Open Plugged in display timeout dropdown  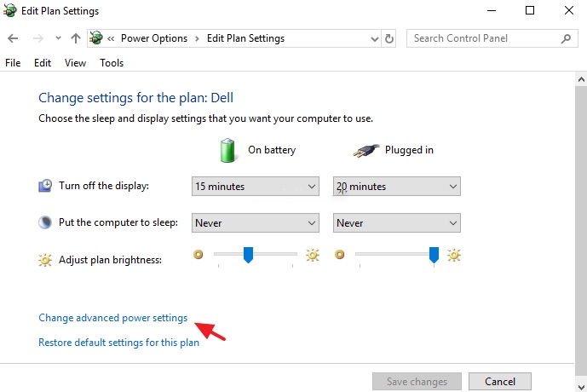pos(396,187)
